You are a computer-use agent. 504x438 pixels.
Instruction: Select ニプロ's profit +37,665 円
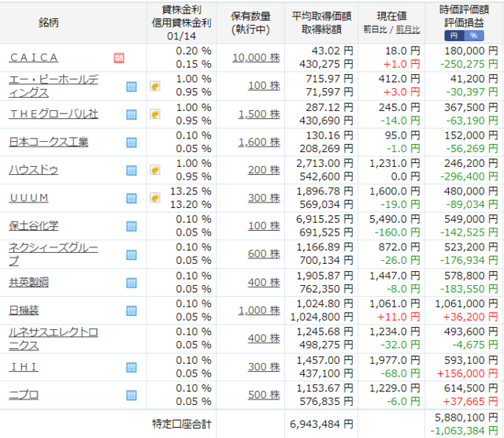tap(470, 402)
